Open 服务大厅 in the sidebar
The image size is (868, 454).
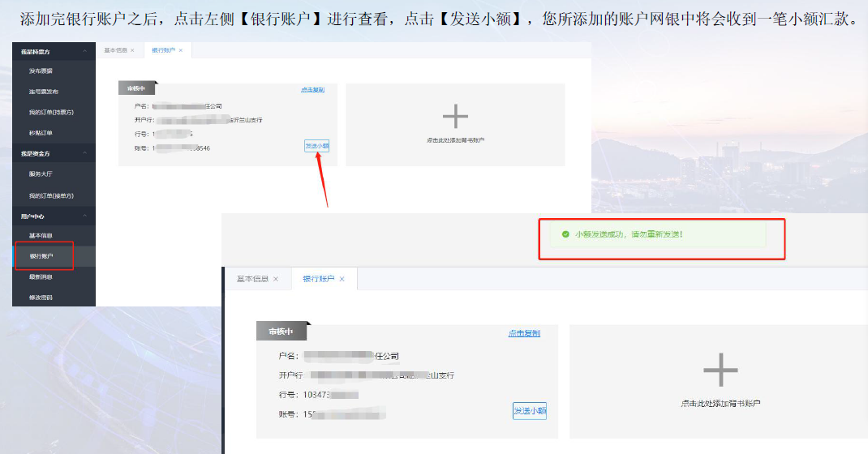tap(41, 173)
